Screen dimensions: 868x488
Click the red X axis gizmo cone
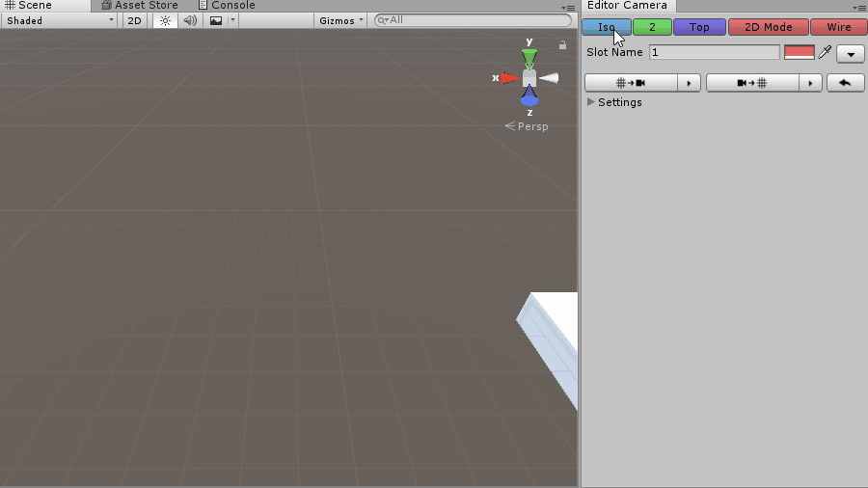(509, 78)
